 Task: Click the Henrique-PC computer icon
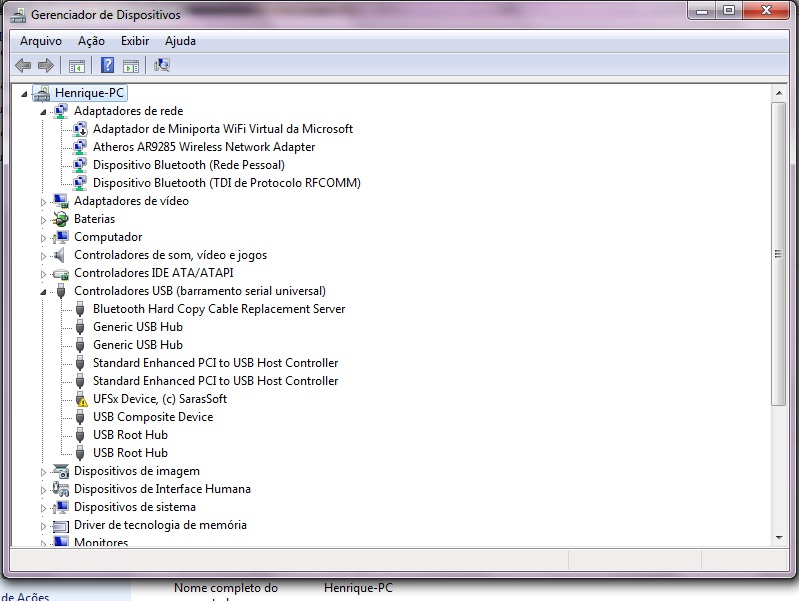41,93
